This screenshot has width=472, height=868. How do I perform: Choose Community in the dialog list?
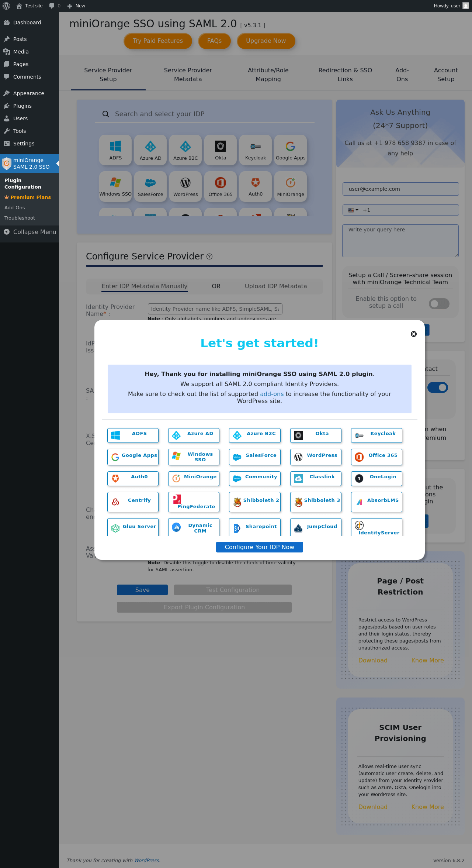click(254, 478)
